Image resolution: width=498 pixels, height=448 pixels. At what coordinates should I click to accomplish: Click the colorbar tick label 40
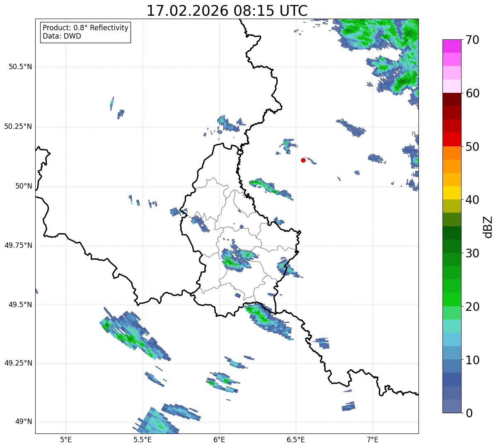[x=472, y=200]
